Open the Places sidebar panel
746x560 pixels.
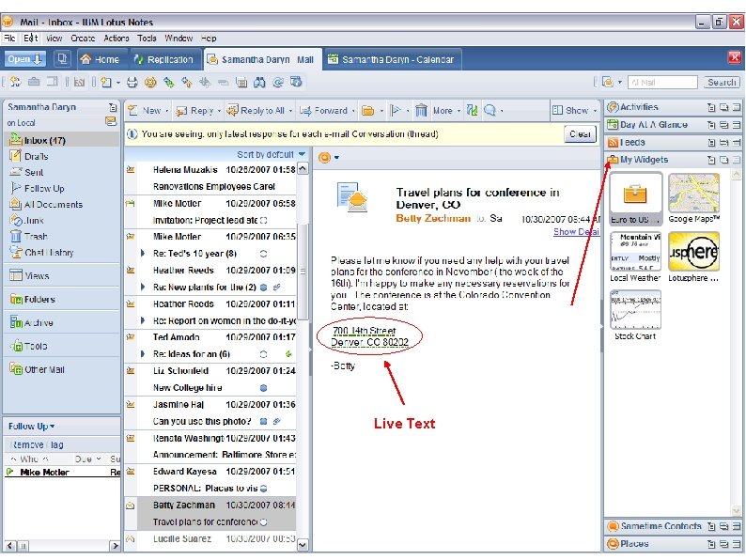(x=633, y=544)
